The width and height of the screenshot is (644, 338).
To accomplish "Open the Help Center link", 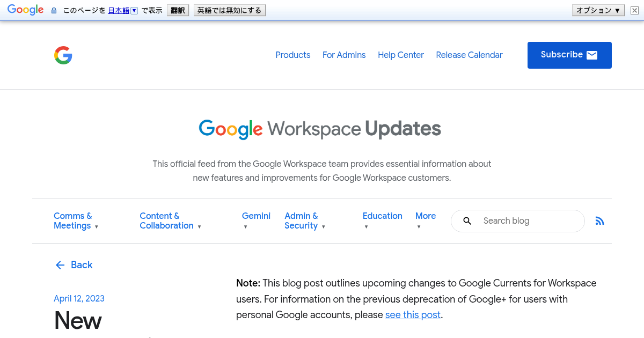I will coord(401,55).
